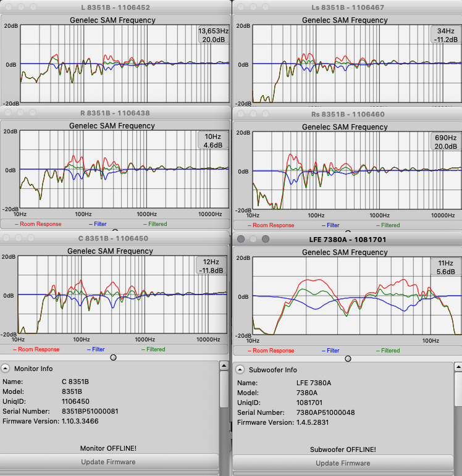
Task: Click firmware version 1.10.3.3466
Action: pyautogui.click(x=80, y=421)
